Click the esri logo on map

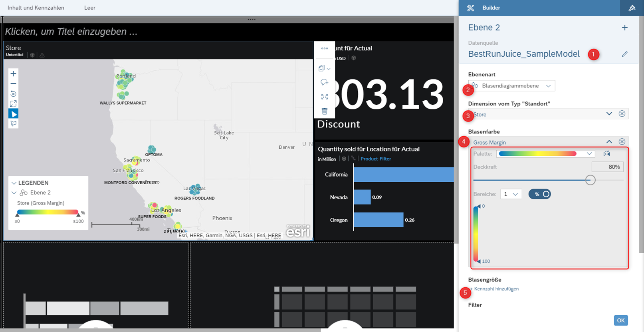298,231
